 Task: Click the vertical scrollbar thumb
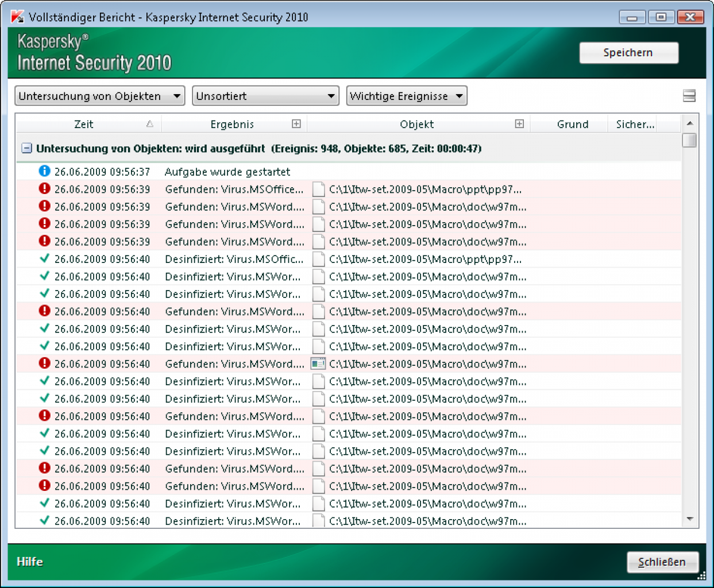tap(690, 140)
